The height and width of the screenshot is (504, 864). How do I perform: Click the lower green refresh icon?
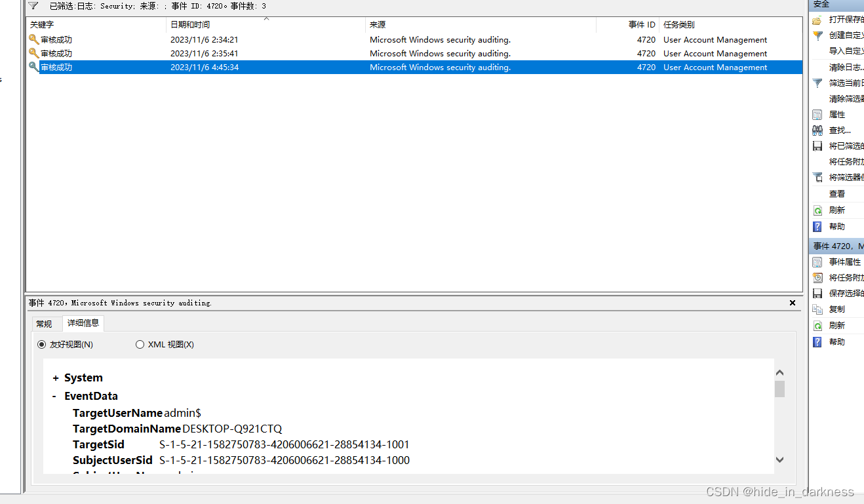[x=817, y=326]
